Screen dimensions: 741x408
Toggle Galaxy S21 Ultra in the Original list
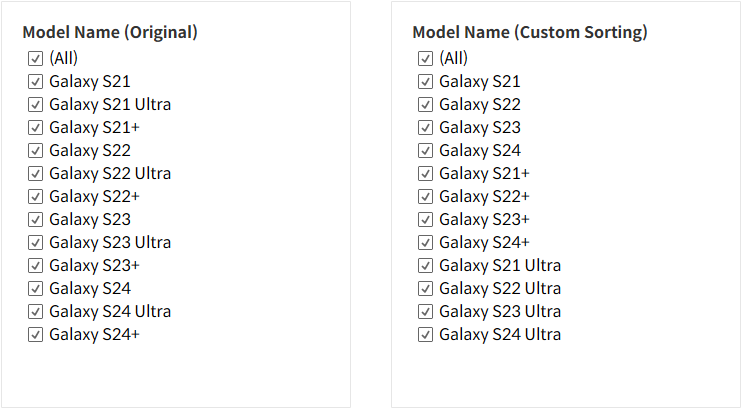36,104
